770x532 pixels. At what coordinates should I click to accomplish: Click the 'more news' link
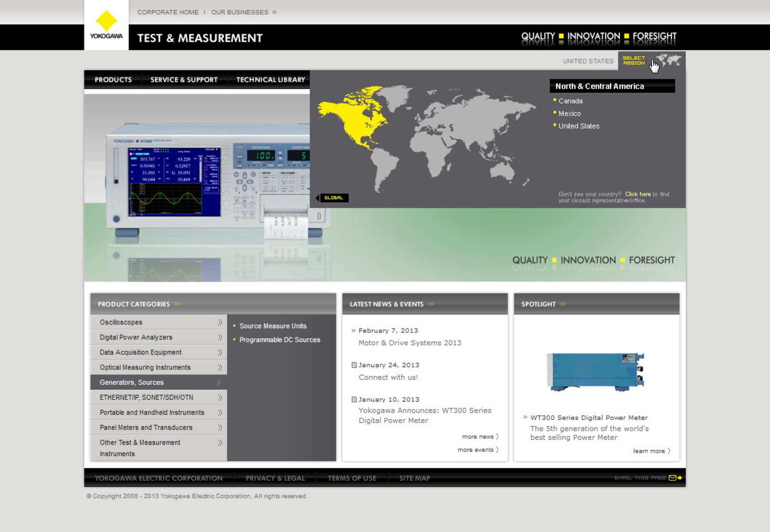click(480, 437)
